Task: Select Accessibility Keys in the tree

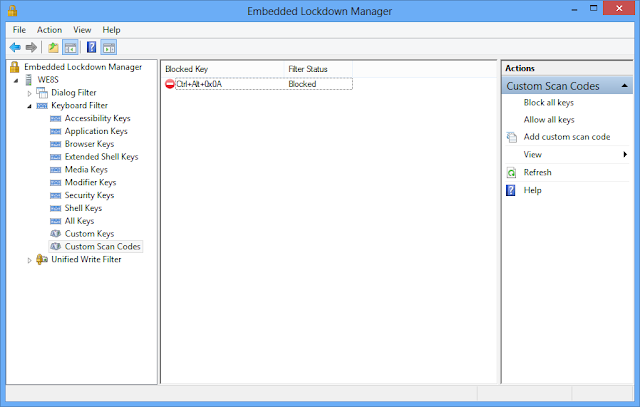Action: pos(98,118)
